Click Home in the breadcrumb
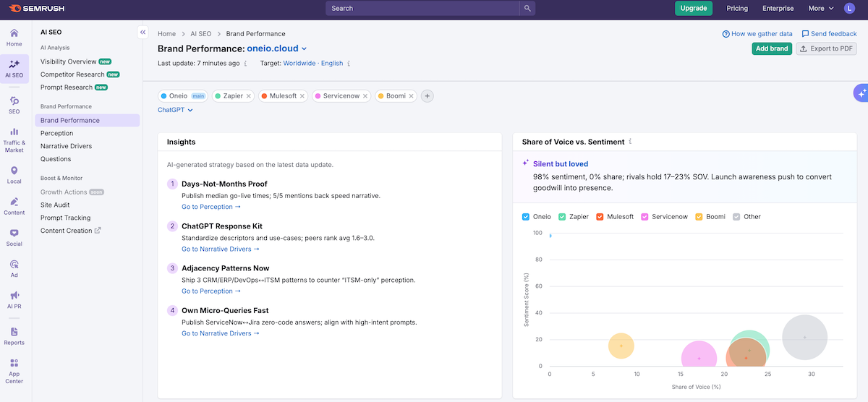This screenshot has height=402, width=868. (167, 34)
